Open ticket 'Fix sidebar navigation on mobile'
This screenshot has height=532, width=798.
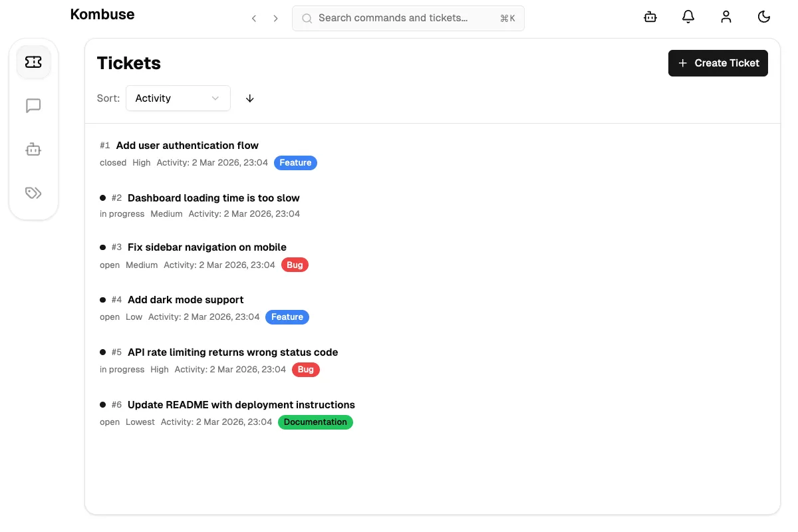click(207, 247)
